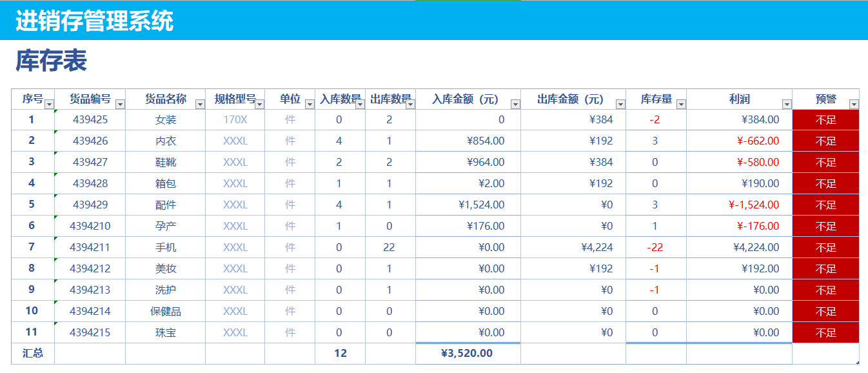Open the 规格型号 column filter dropdown
This screenshot has height=373, width=868.
click(x=259, y=104)
